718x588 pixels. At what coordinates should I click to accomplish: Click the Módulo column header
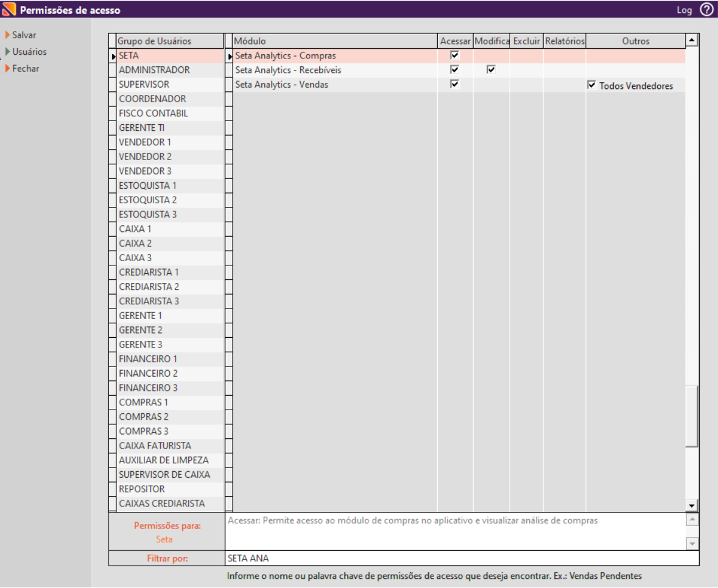pos(335,41)
